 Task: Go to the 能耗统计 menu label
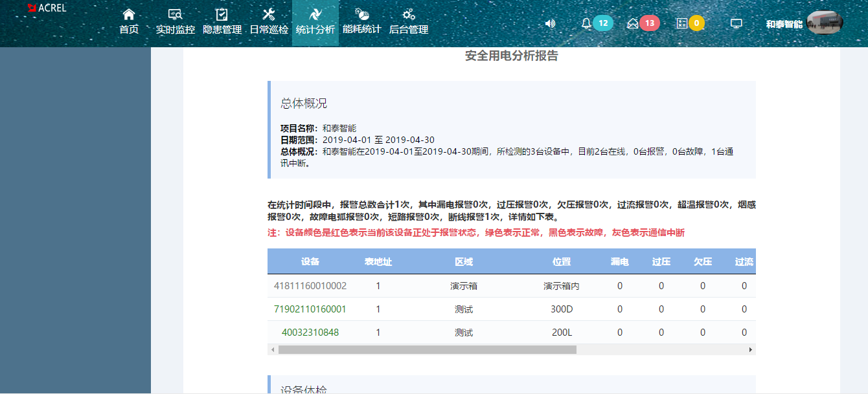click(362, 30)
